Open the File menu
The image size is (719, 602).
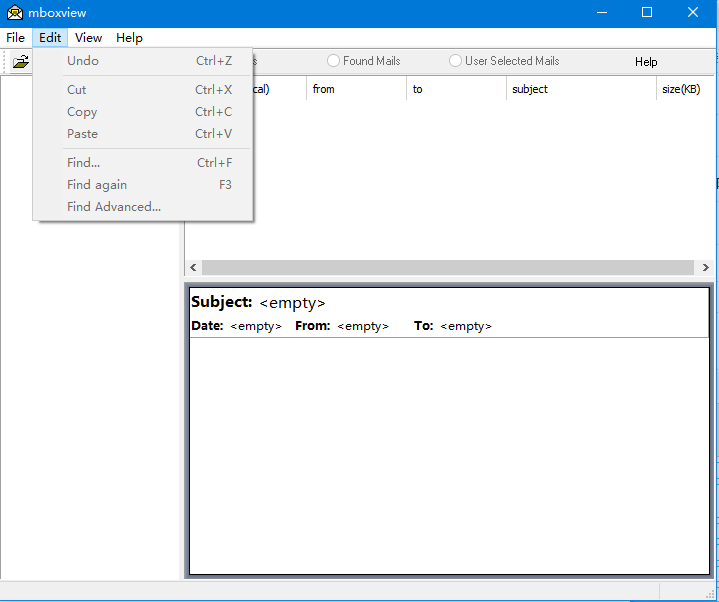click(15, 38)
